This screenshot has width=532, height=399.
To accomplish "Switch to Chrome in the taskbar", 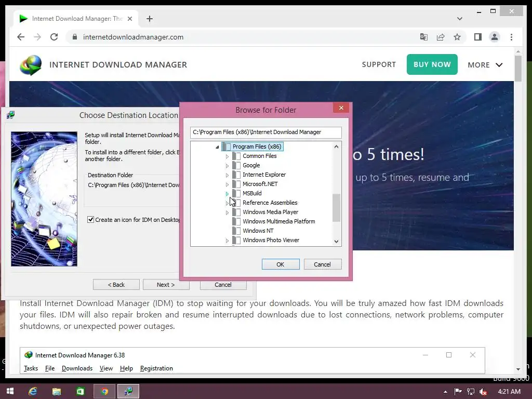I will [104, 391].
